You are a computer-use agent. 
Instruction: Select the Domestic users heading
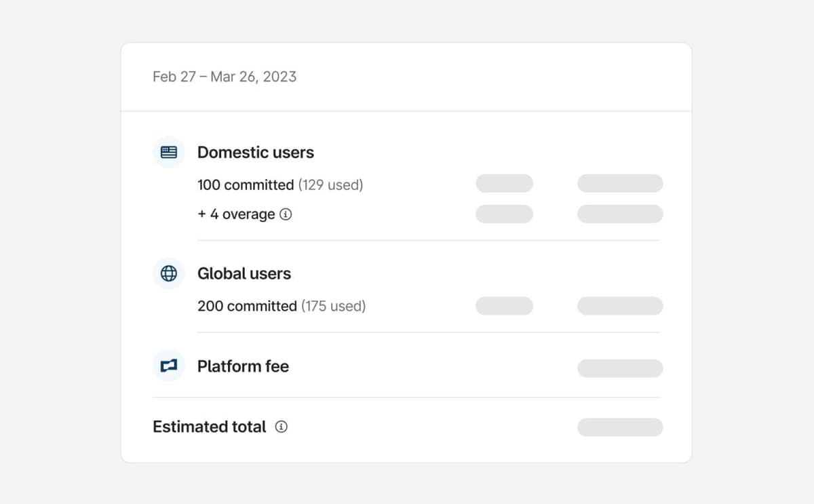click(256, 153)
